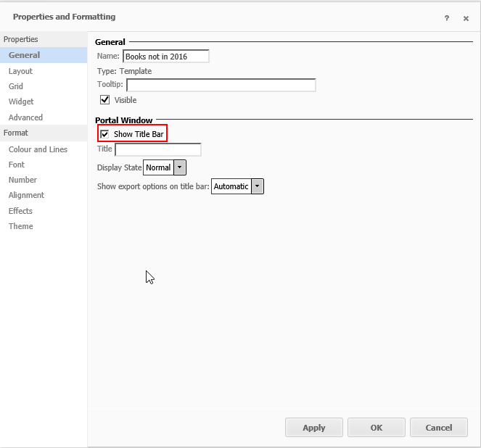The width and height of the screenshot is (481, 448).
Task: Uncheck the Visible checkbox
Action: point(105,100)
